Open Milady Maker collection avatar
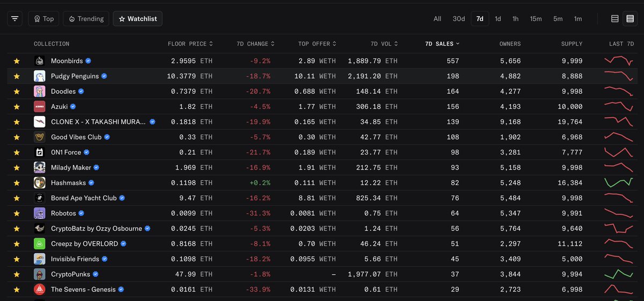Image resolution: width=644 pixels, height=301 pixels. pos(39,167)
